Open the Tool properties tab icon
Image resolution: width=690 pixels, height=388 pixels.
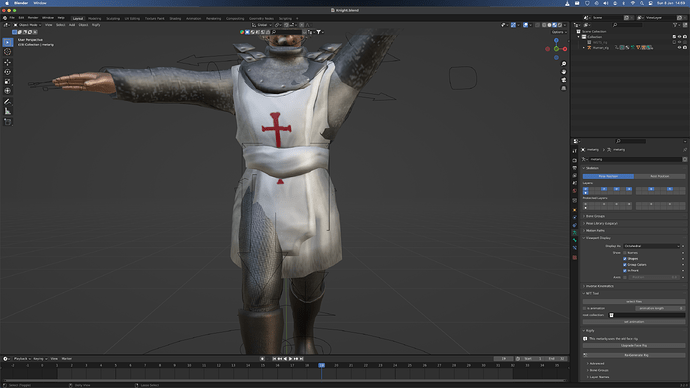point(575,151)
